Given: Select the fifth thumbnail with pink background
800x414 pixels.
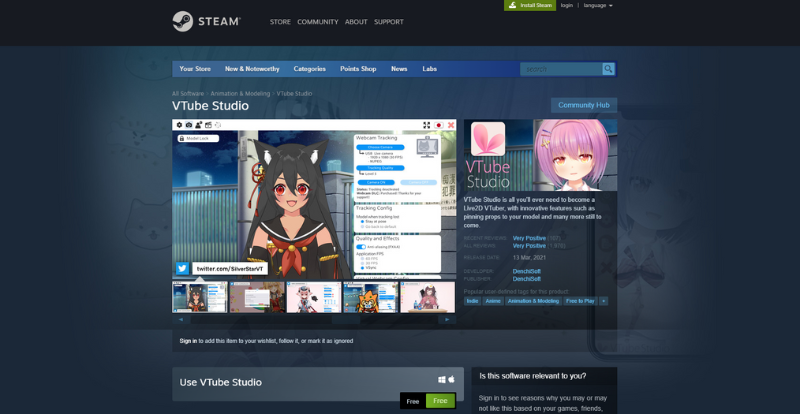Looking at the screenshot, I should pyautogui.click(x=428, y=297).
